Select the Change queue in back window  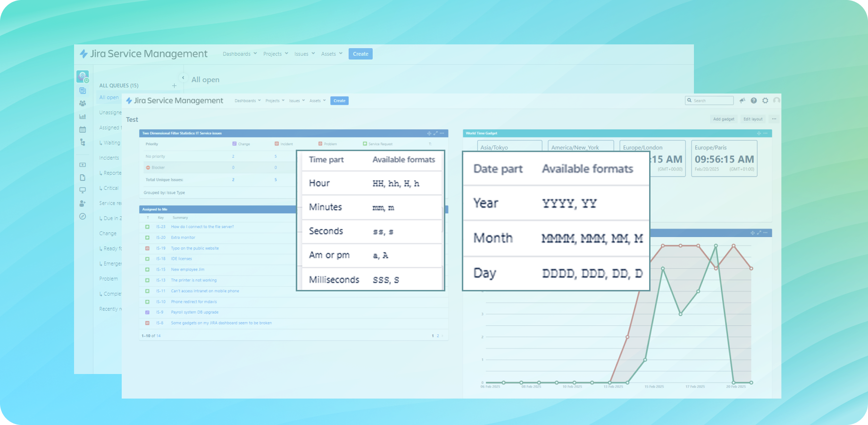click(108, 233)
